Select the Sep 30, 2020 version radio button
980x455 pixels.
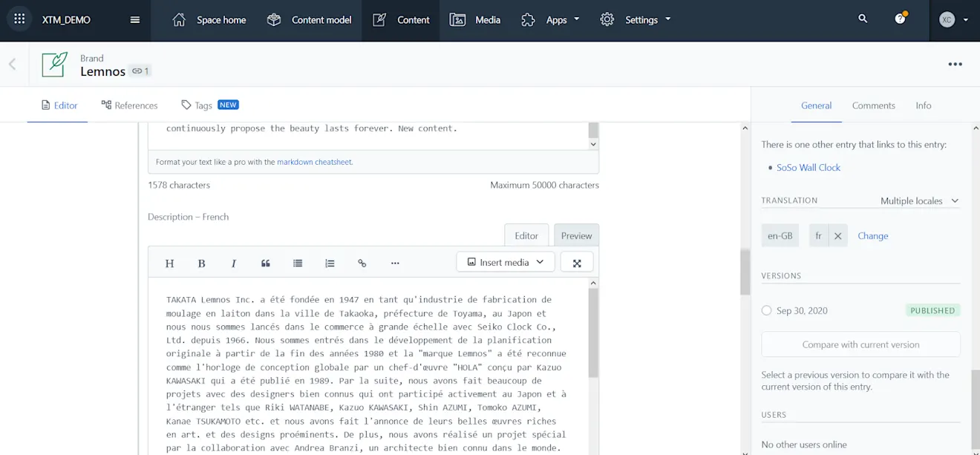(767, 310)
